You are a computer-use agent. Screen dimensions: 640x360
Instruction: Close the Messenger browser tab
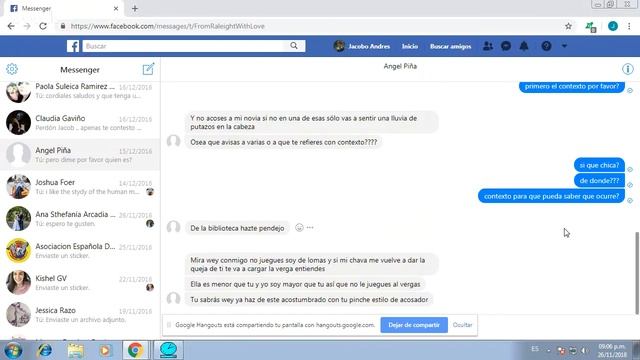[116, 9]
